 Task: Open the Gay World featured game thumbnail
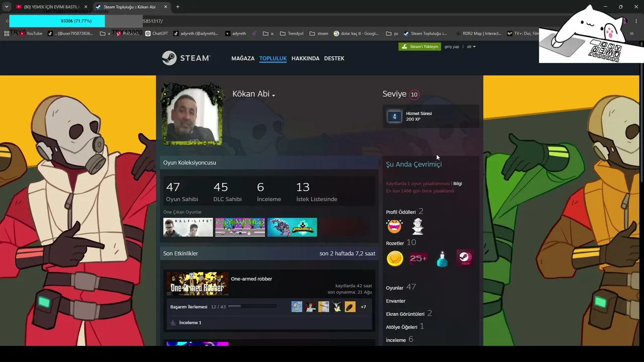[240, 227]
